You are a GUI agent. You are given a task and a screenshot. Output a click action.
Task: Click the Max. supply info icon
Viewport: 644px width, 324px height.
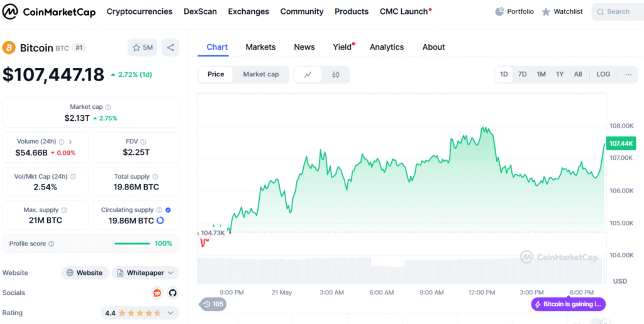point(64,210)
